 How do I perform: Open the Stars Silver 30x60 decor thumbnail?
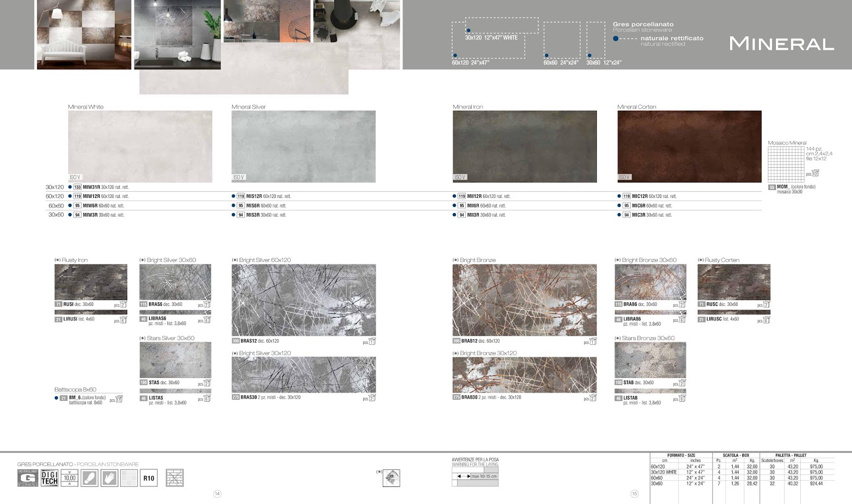pos(175,360)
